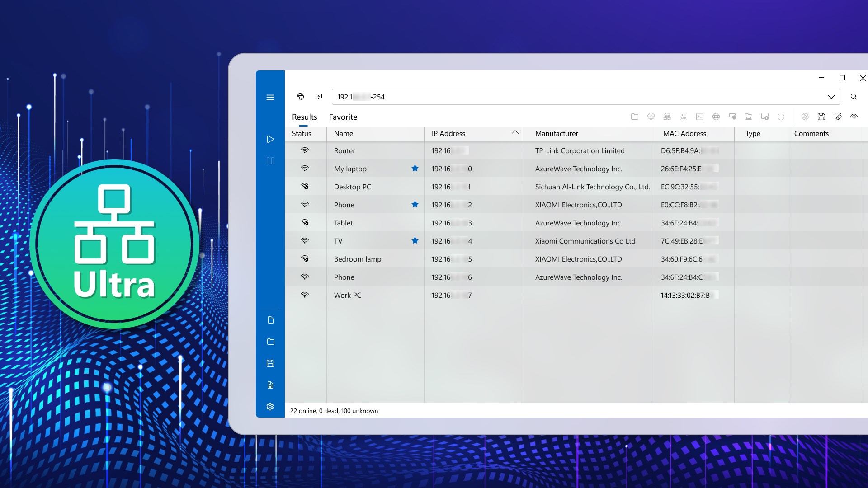Export results using sidebar document icon
The height and width of the screenshot is (488, 868).
click(270, 319)
